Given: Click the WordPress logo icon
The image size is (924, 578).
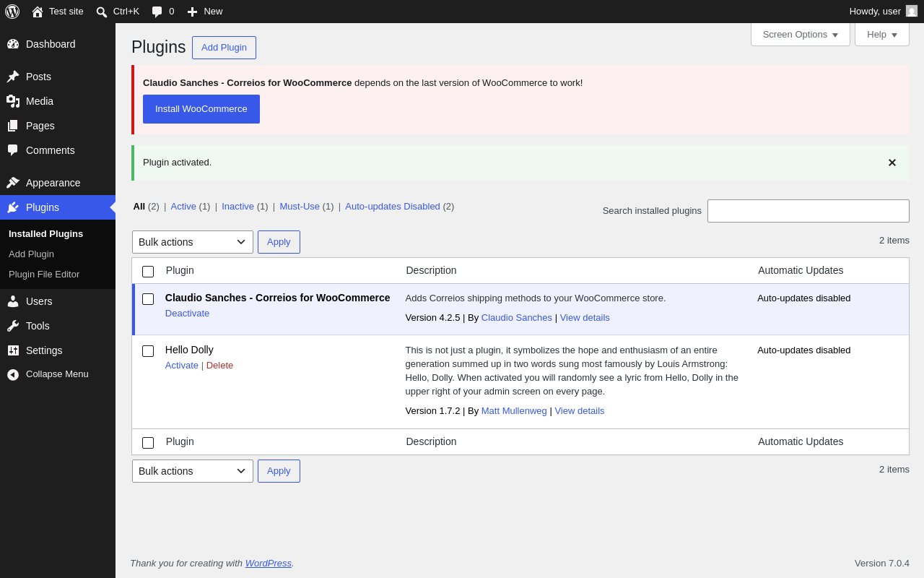Looking at the screenshot, I should 12,12.
